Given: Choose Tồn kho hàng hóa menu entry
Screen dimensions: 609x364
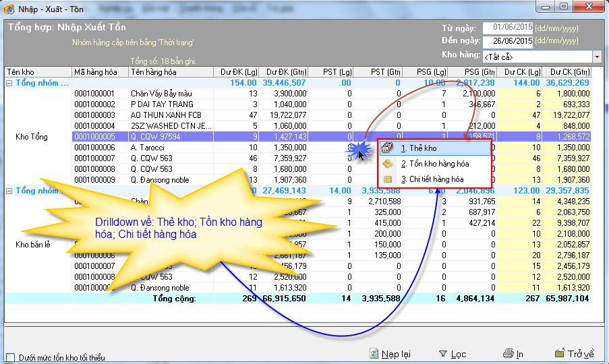Looking at the screenshot, I should [438, 164].
